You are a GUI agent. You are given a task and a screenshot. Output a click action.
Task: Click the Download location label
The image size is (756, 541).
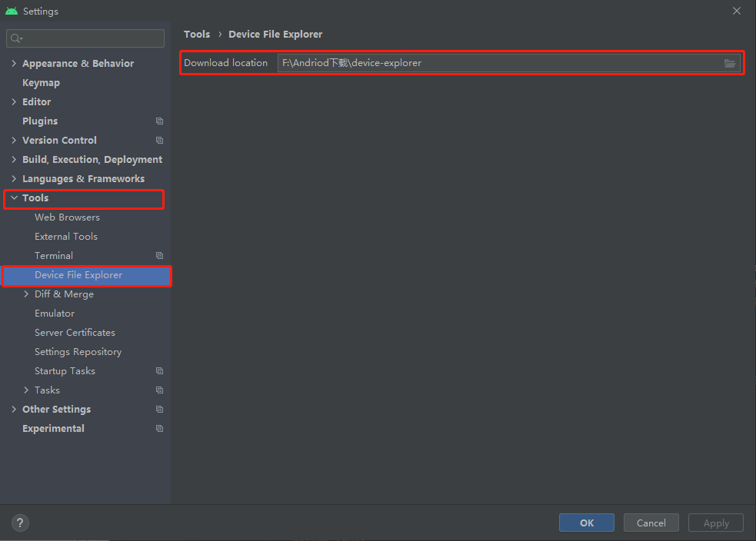coord(225,62)
